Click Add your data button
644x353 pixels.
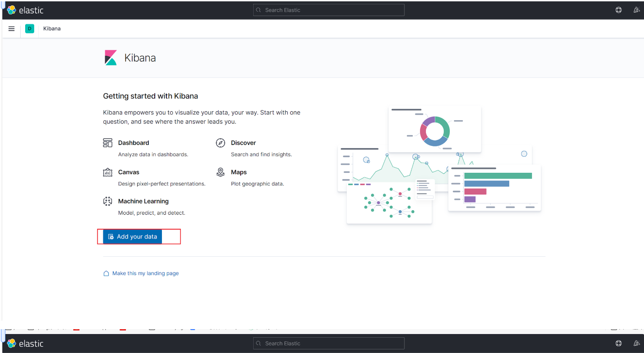click(132, 237)
